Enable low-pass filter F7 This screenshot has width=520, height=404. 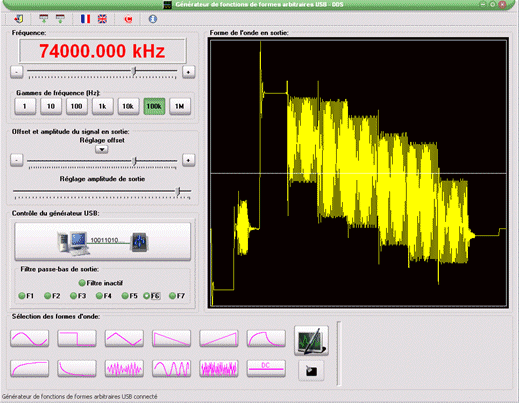coord(177,296)
